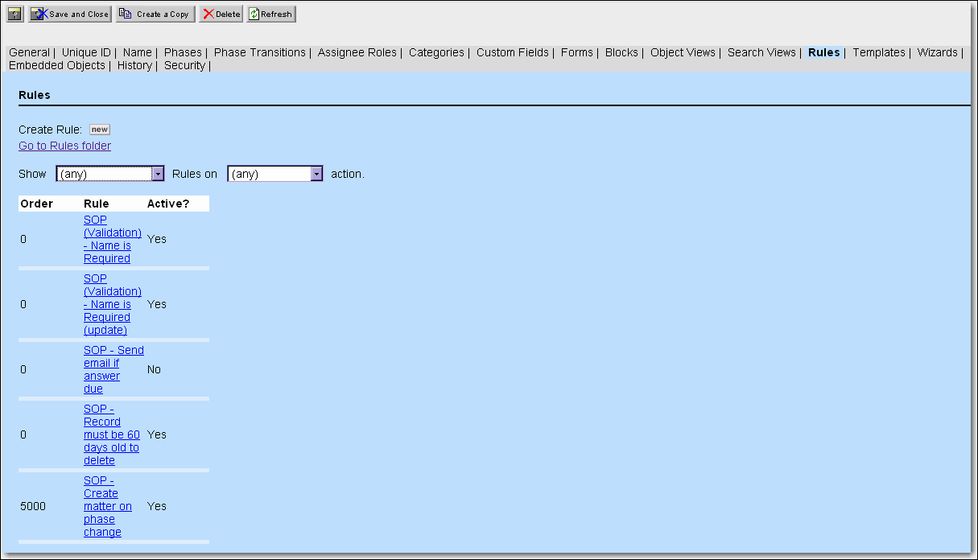Click the Delete button

pos(221,14)
